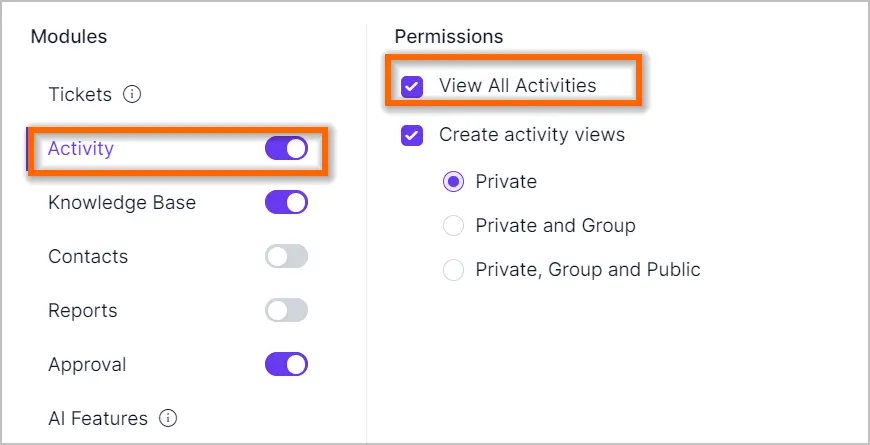Open the Reports module entry
Screen dimensions: 870x445
(83, 310)
